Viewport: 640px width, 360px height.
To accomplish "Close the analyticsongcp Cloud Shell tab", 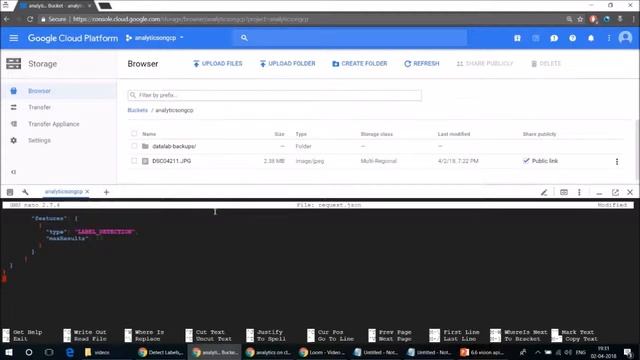I will [87, 192].
